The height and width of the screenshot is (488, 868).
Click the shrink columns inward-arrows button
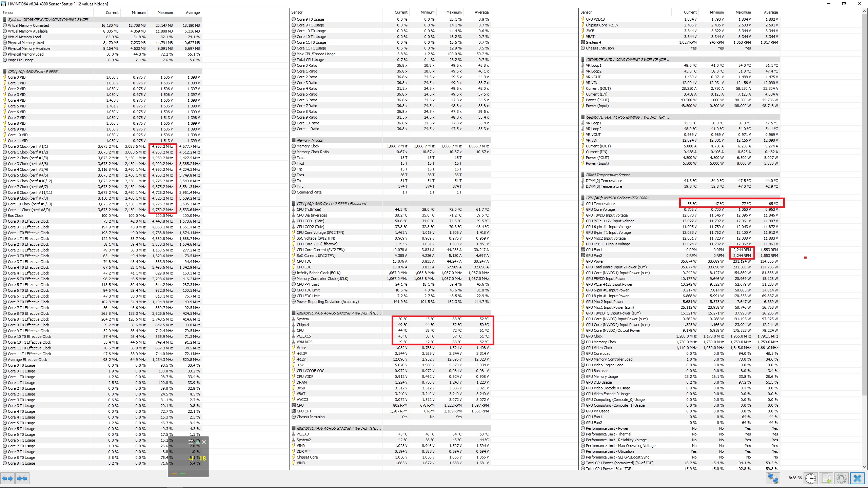pos(22,479)
